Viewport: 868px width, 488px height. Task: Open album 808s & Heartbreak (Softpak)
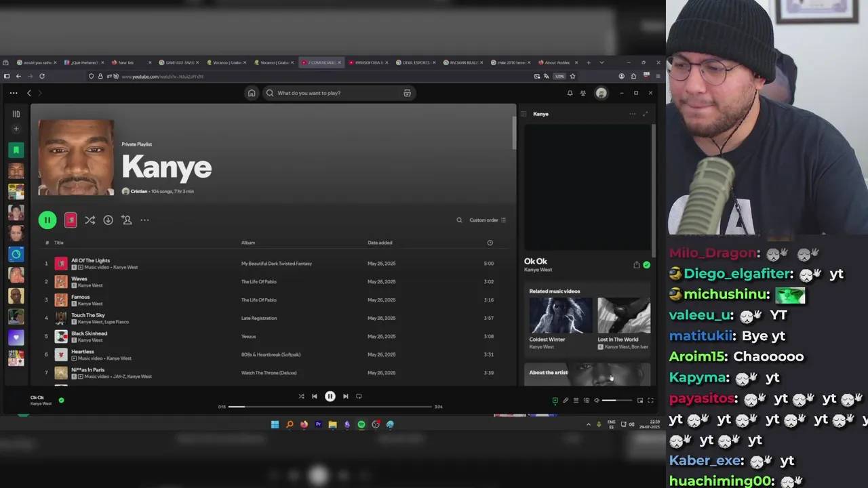tap(271, 354)
